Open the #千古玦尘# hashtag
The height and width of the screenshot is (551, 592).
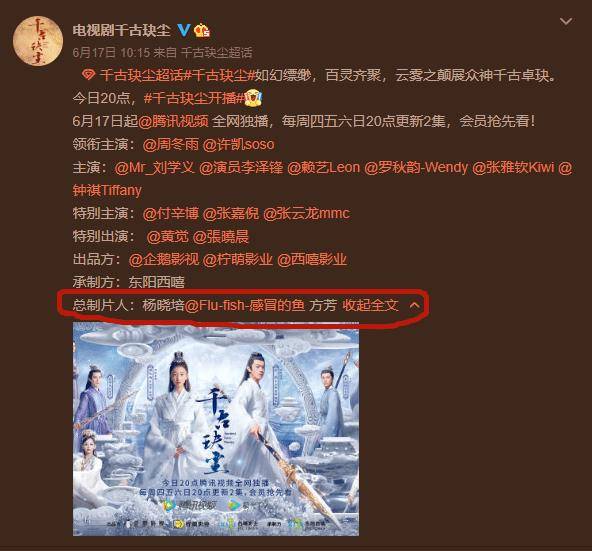point(219,76)
